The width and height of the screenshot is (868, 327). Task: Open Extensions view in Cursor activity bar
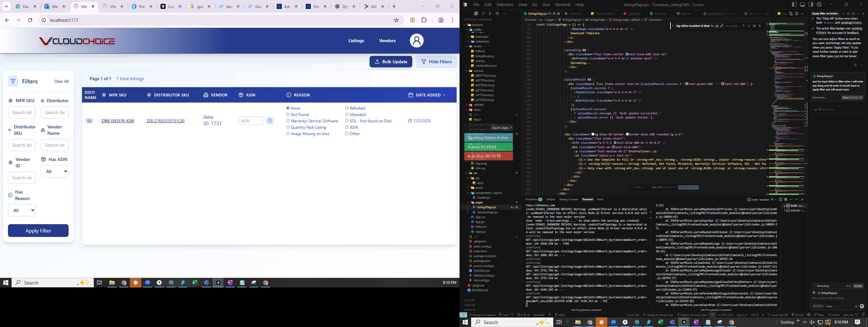(x=497, y=13)
